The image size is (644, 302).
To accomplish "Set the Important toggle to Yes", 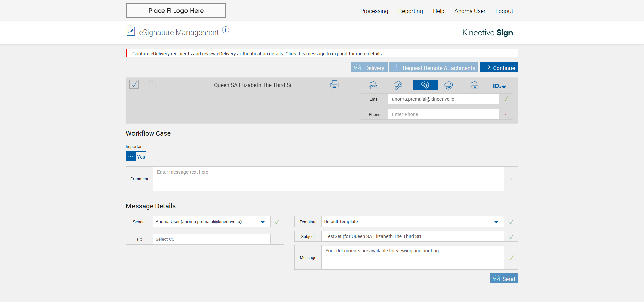I will [x=141, y=157].
